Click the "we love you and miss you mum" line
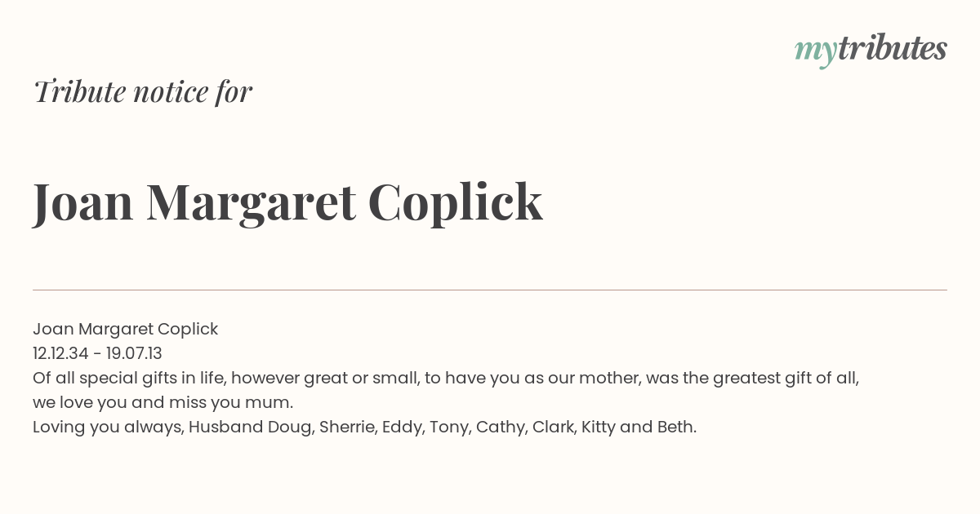The image size is (980, 514). point(163,402)
